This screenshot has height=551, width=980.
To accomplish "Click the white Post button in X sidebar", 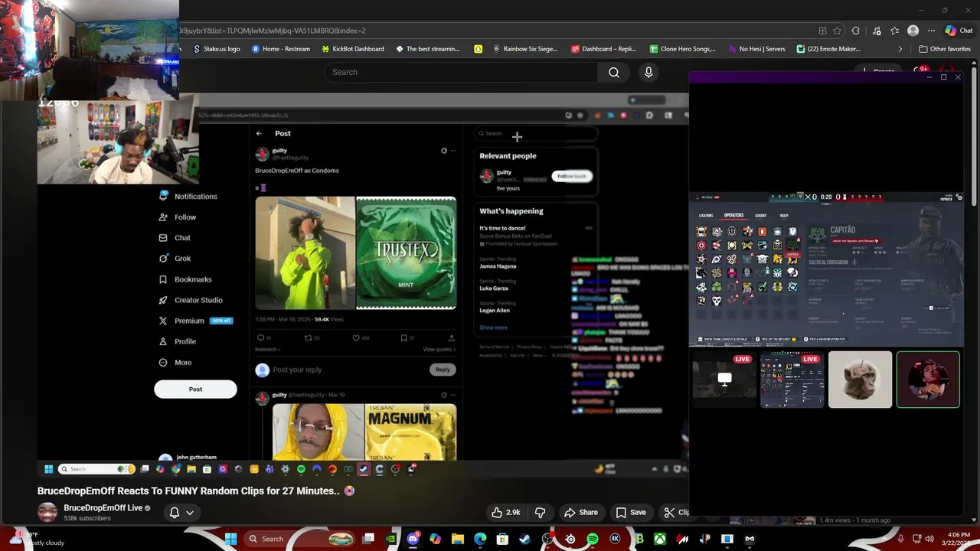I will pos(195,389).
